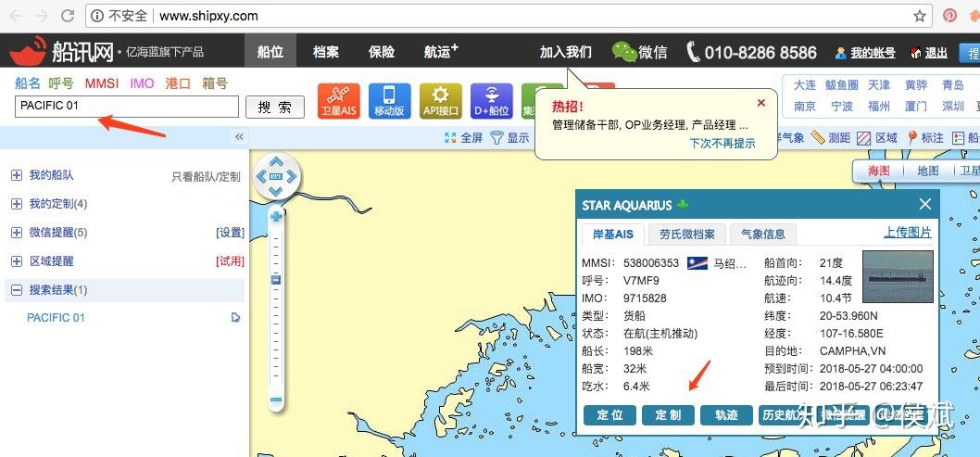Expand the 微信提醒(5) section
Image resolution: width=980 pixels, height=457 pixels.
17,233
